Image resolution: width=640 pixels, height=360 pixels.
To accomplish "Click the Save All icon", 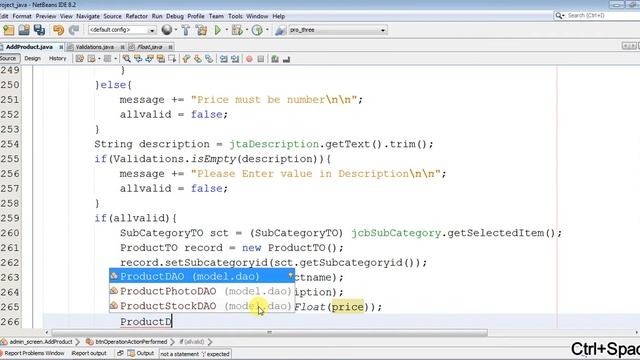I will (x=39, y=30).
